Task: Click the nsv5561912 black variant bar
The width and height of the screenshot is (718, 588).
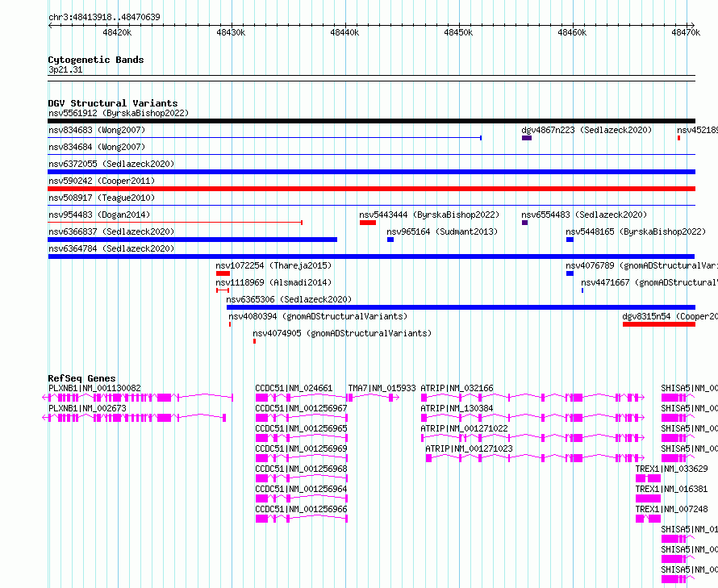Action: 371,121
